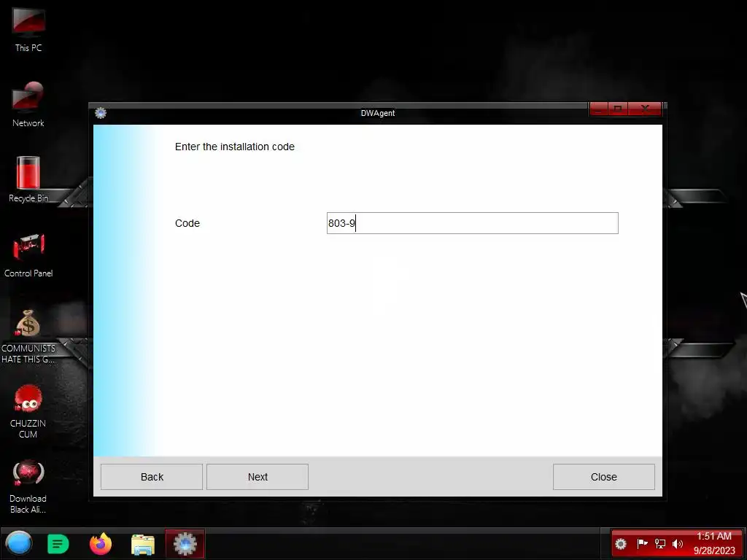Close the DWAgent window via the title bar X
Viewport: 747px width, 560px height.
(645, 109)
